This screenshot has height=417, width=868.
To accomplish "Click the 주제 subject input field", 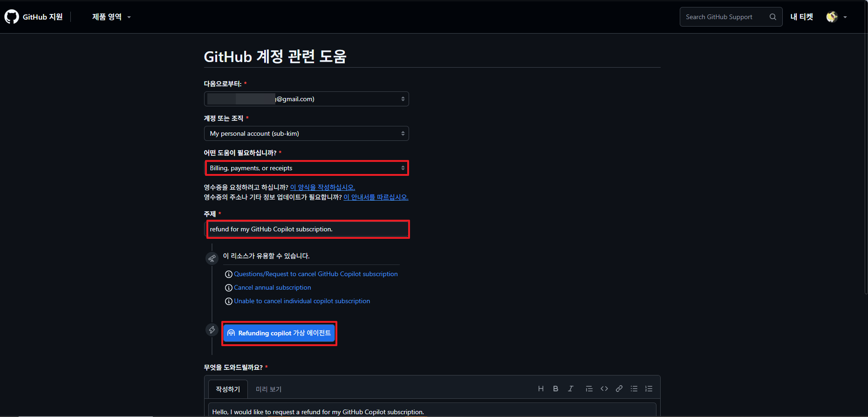I will (x=306, y=229).
